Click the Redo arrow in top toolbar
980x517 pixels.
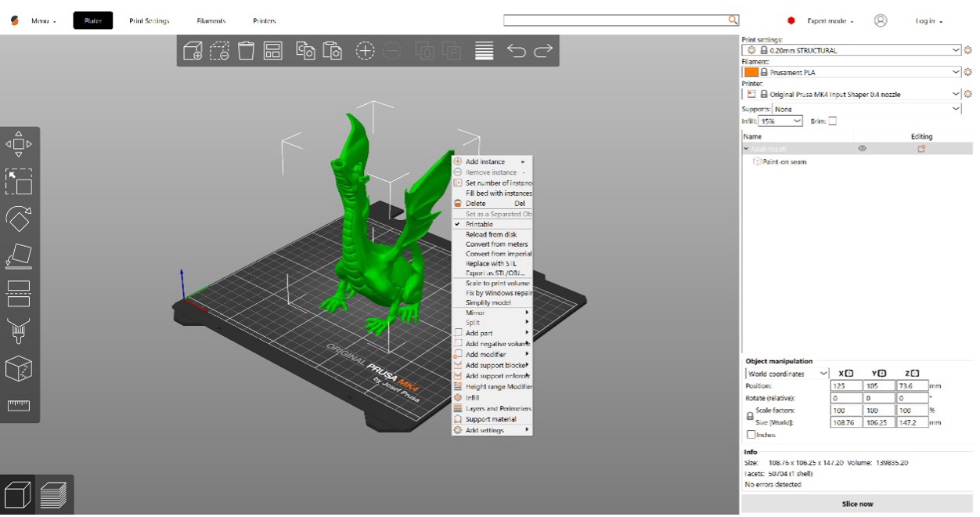coord(543,51)
